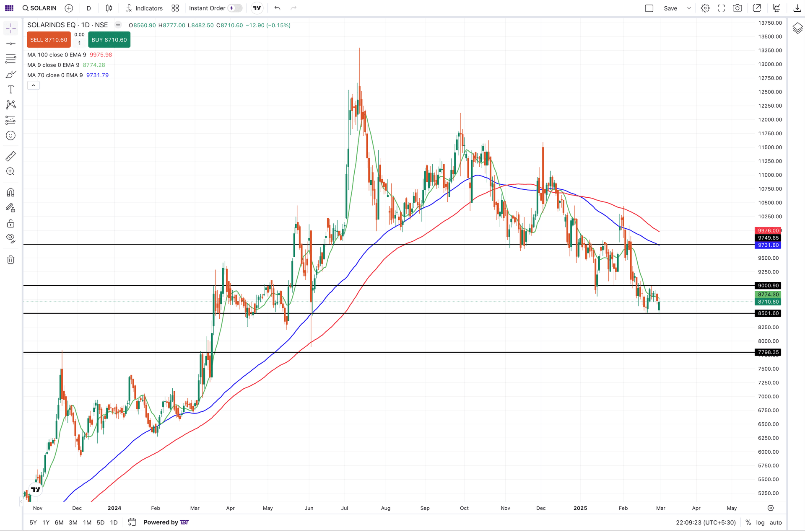Expand the Save dropdown arrow
The image size is (805, 532).
(689, 8)
